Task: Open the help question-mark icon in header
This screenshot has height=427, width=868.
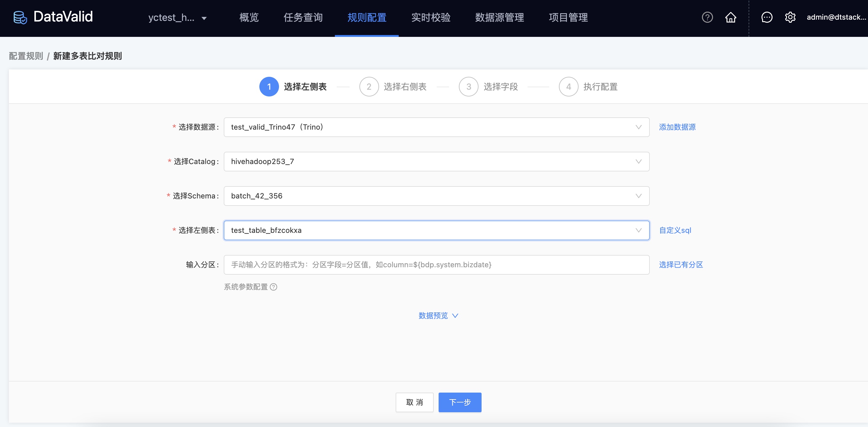Action: coord(707,17)
